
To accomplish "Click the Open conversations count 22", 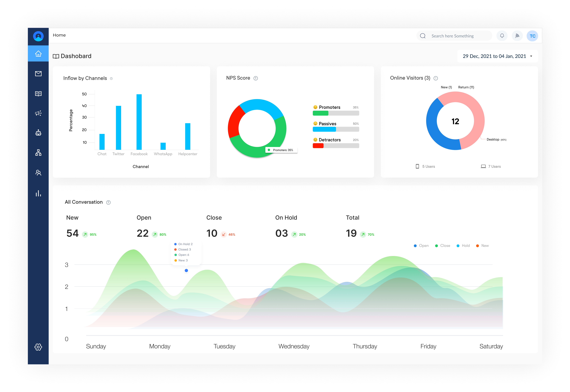I will pos(143,233).
